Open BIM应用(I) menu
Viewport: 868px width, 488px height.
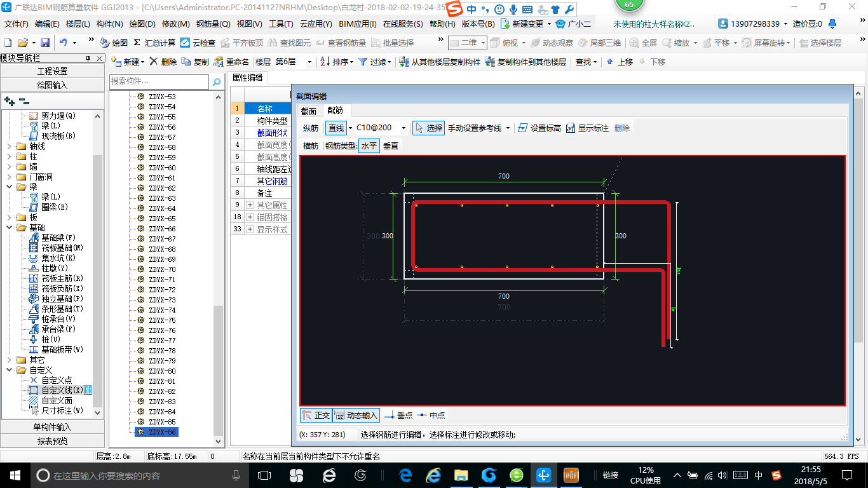pyautogui.click(x=358, y=24)
